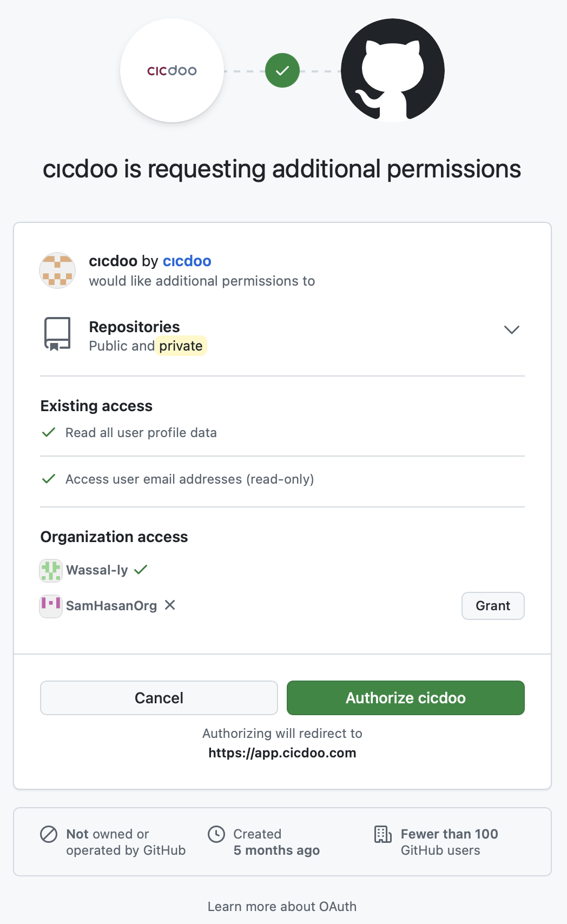Click the highlighted private label
Screen dimensions: 567x924
pos(181,346)
